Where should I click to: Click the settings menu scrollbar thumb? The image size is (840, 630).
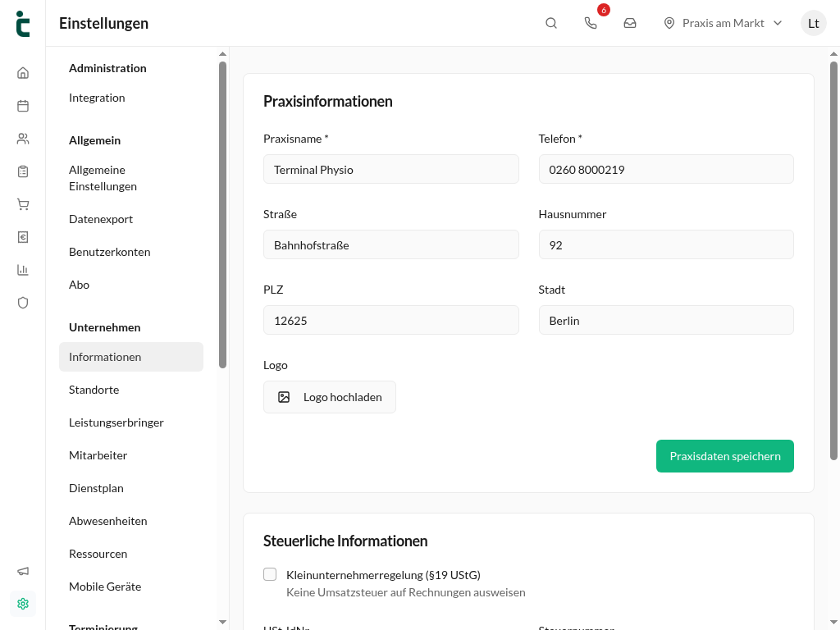223,215
